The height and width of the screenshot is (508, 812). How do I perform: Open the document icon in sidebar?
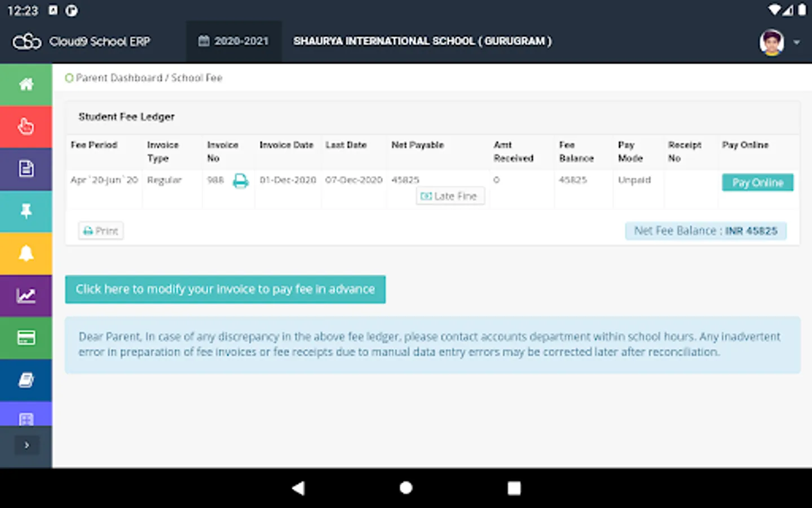[26, 169]
